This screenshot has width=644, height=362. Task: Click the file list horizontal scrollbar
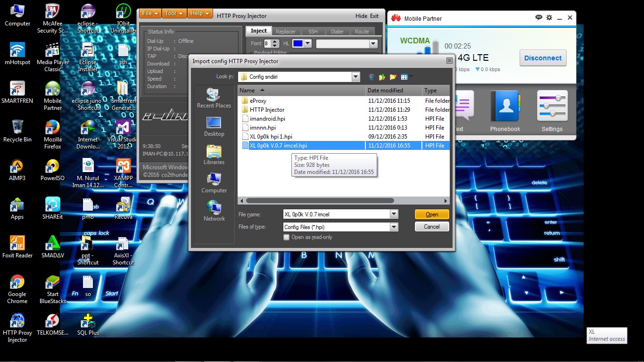[x=320, y=201]
